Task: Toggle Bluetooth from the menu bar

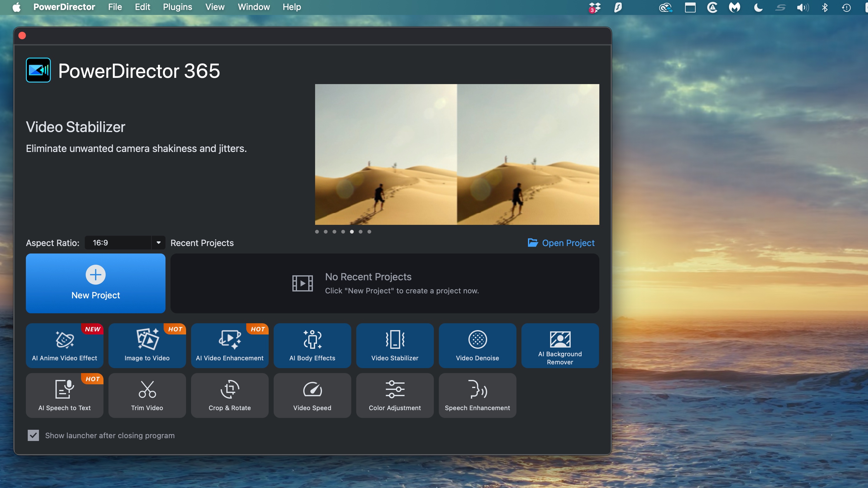Action: point(825,7)
